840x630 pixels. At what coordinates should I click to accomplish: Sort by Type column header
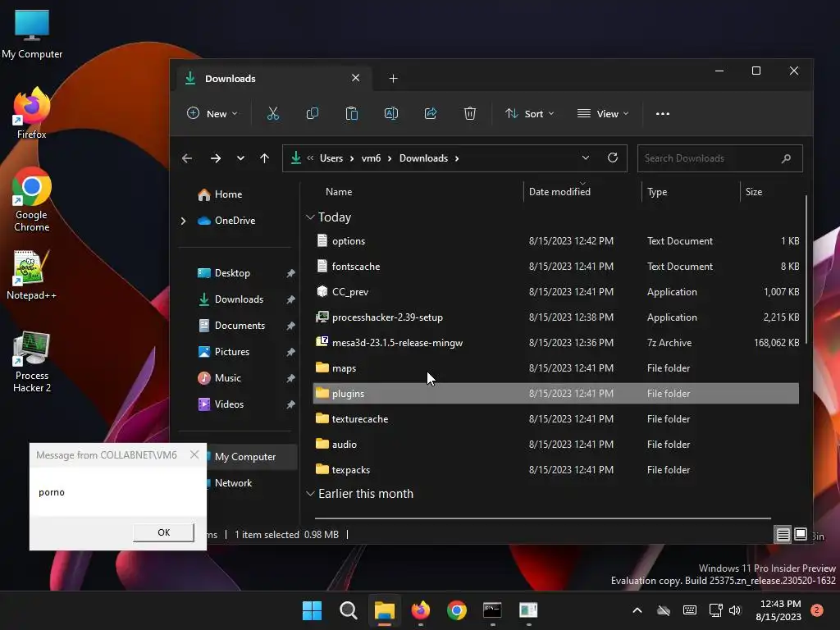pos(657,192)
